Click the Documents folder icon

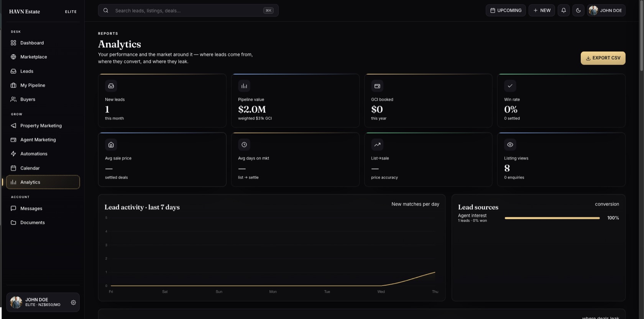(13, 222)
